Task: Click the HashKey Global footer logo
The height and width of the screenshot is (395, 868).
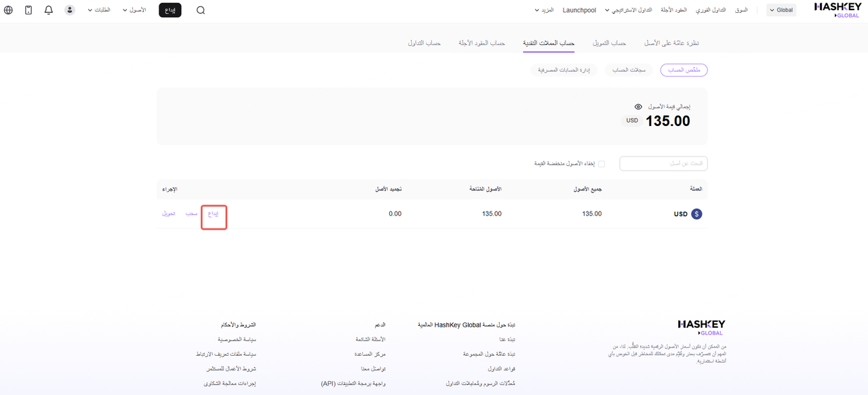Action: [x=701, y=328]
